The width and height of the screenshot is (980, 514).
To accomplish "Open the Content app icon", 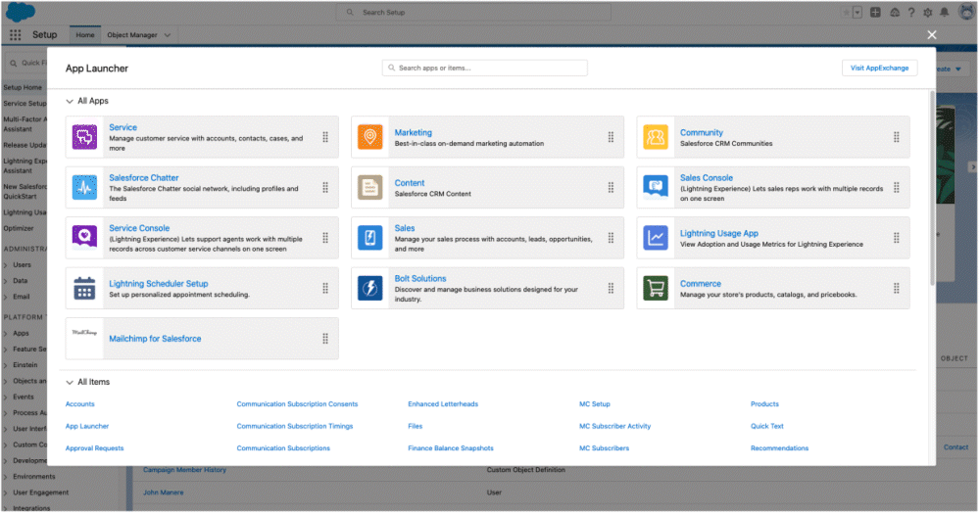I will point(370,187).
